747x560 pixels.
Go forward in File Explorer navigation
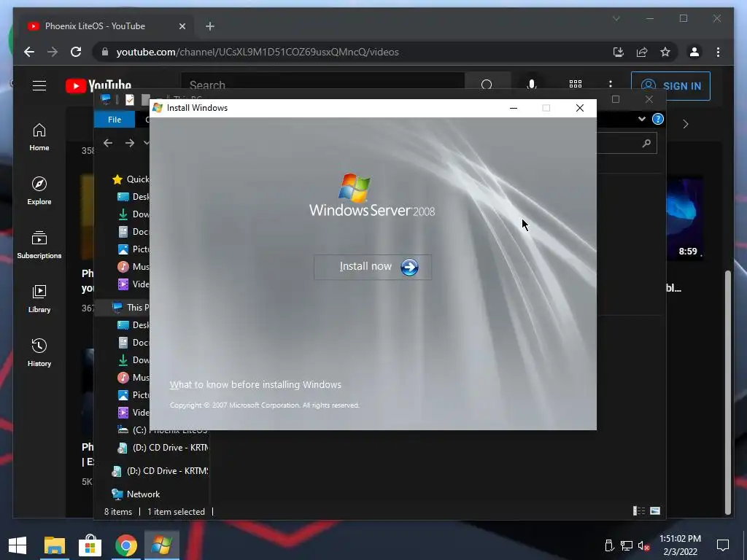click(130, 143)
